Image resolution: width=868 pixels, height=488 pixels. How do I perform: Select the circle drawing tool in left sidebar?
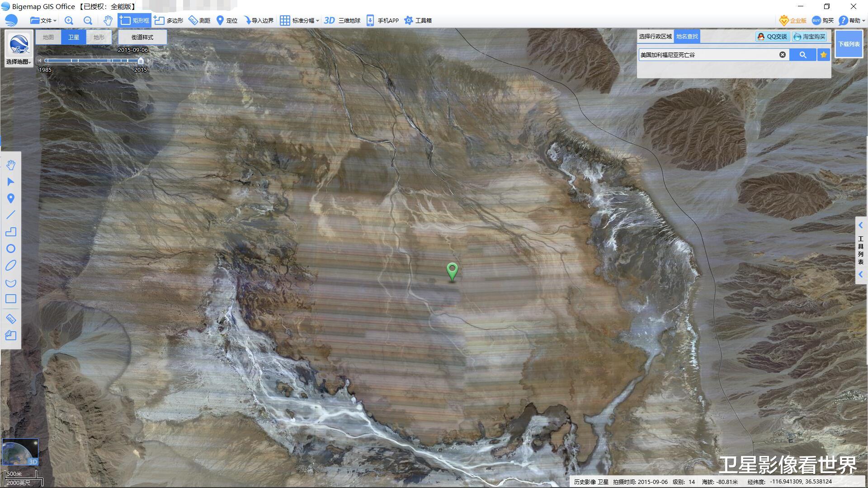point(11,249)
